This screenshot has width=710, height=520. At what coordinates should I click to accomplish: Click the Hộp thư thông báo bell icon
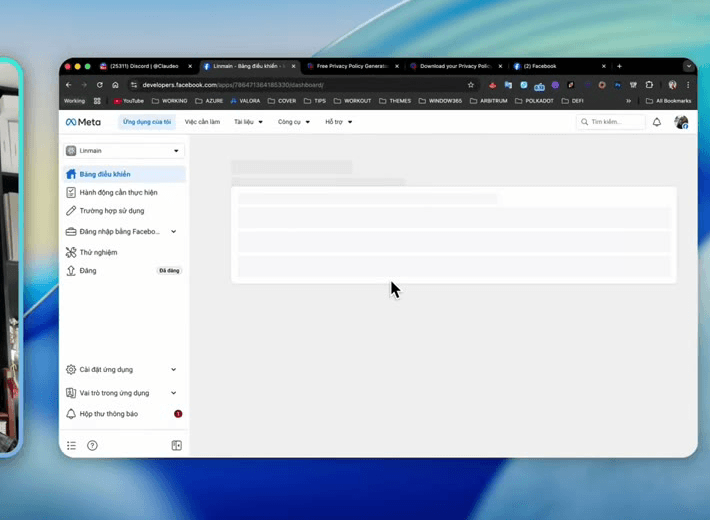point(71,414)
